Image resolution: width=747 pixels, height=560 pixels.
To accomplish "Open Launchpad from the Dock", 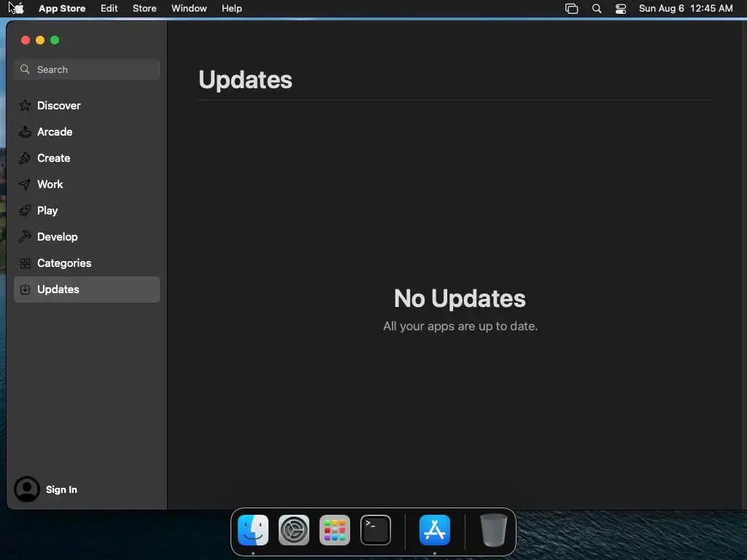I will tap(335, 530).
